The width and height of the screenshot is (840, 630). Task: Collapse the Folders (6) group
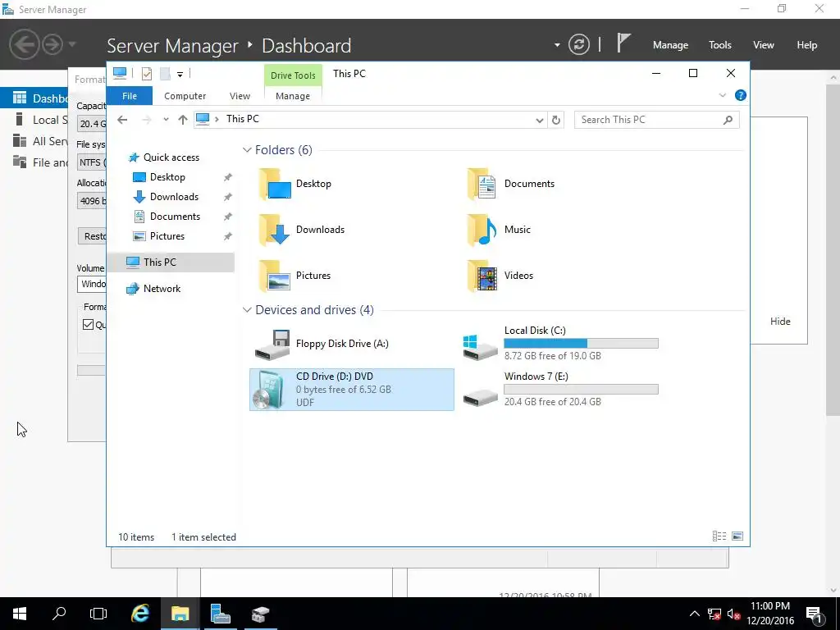pyautogui.click(x=247, y=150)
